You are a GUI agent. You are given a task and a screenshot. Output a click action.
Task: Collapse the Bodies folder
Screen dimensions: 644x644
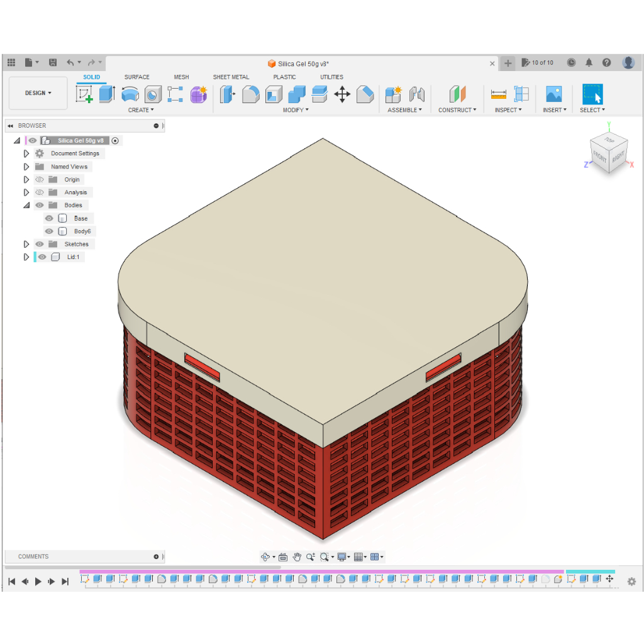pos(26,206)
